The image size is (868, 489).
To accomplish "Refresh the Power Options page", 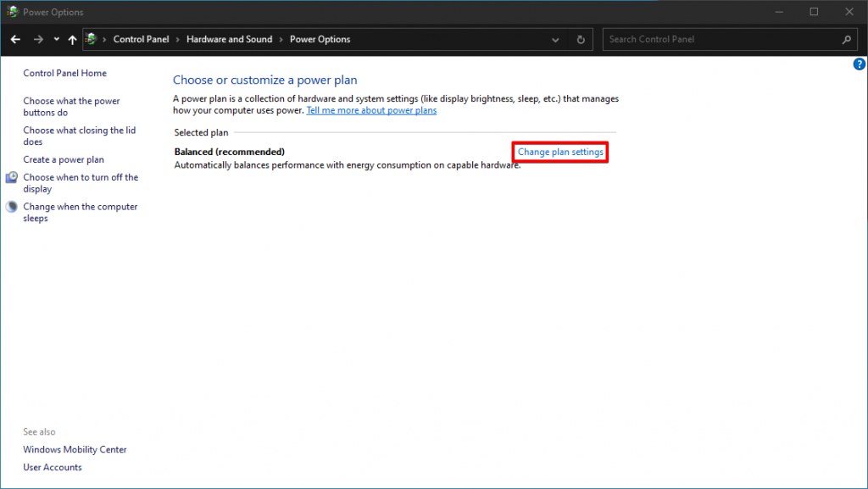I will [581, 40].
